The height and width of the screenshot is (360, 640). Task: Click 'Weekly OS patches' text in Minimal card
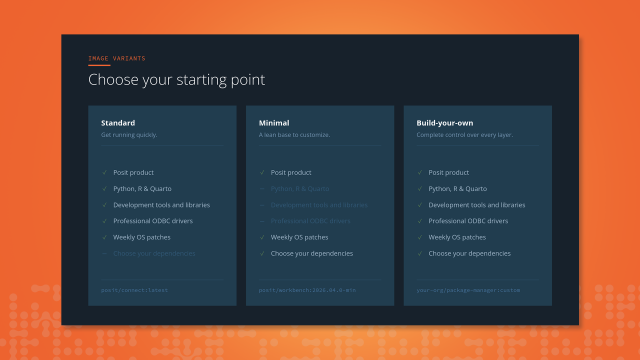pyautogui.click(x=299, y=237)
